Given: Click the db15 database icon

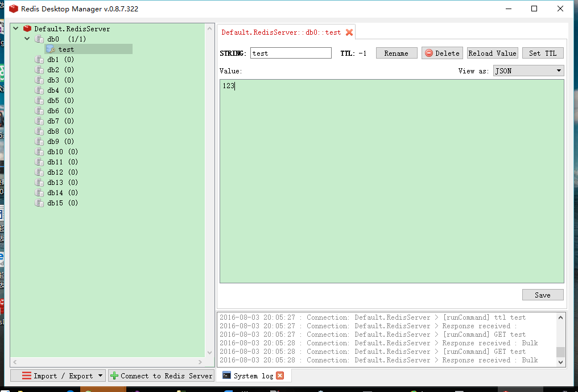Looking at the screenshot, I should [x=39, y=203].
